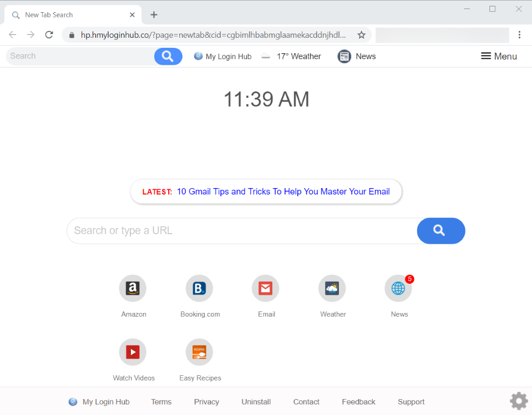The width and height of the screenshot is (532, 415).
Task: Open a new browser tab
Action: (154, 14)
